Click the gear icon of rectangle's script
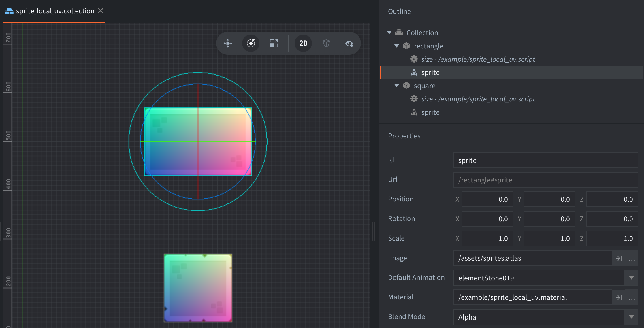644x328 pixels. click(414, 59)
